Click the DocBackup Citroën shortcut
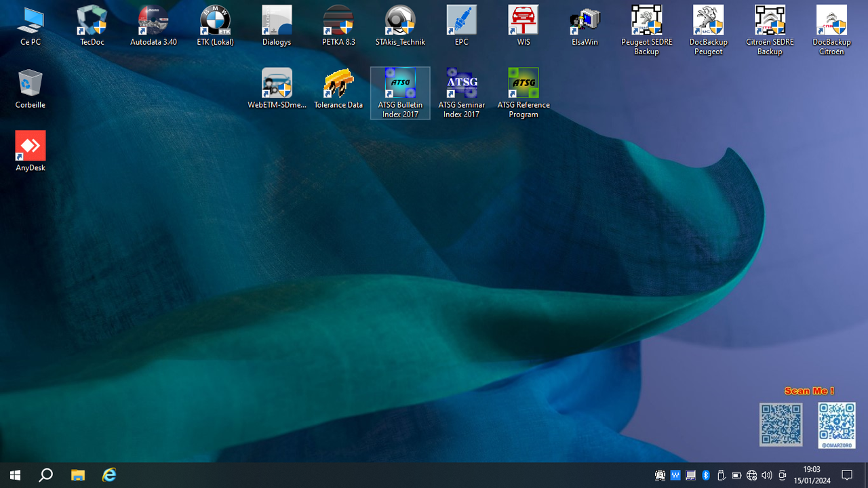 click(x=831, y=30)
